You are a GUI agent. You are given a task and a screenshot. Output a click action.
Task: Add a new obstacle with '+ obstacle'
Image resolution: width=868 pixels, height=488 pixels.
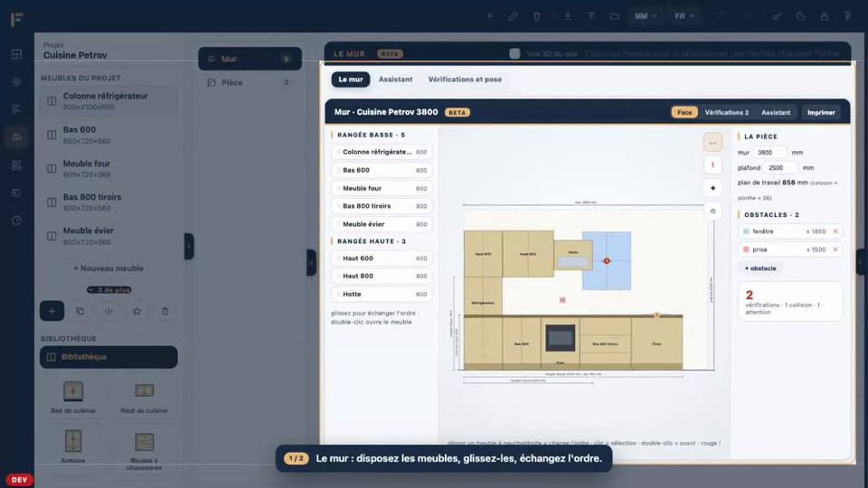pos(760,268)
